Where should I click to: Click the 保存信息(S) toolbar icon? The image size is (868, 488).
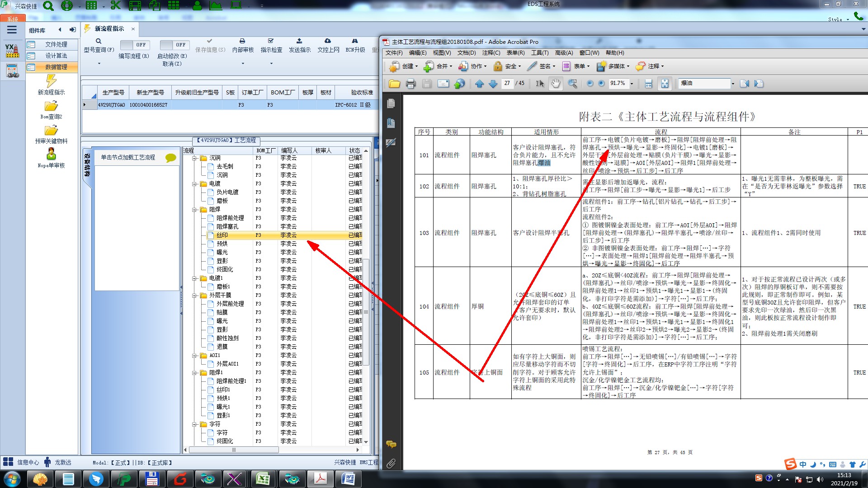click(x=210, y=42)
